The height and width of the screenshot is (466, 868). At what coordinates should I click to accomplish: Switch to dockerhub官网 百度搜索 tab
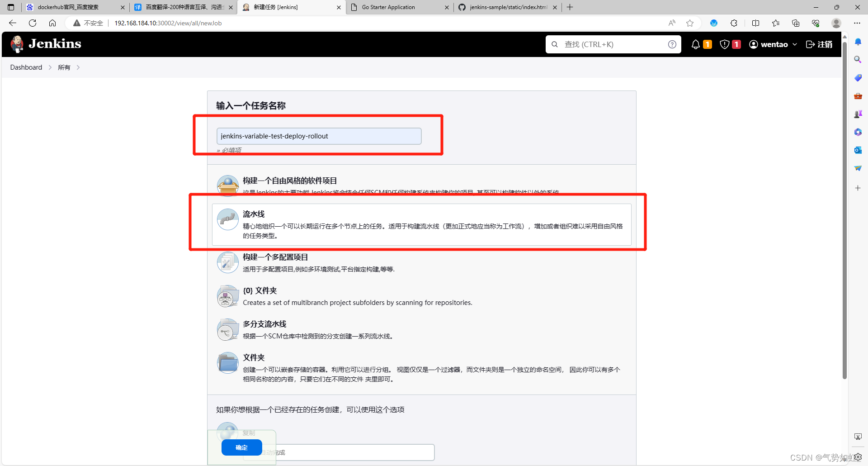[x=75, y=7]
